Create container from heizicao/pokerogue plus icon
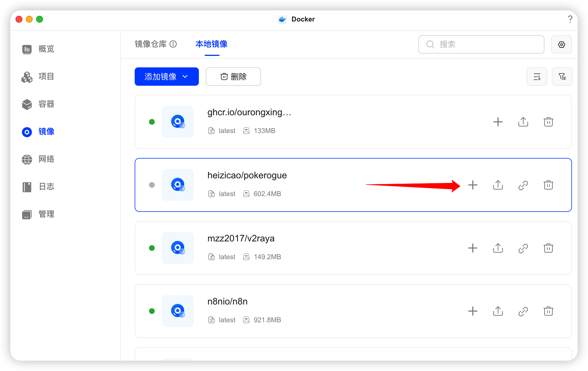 473,185
